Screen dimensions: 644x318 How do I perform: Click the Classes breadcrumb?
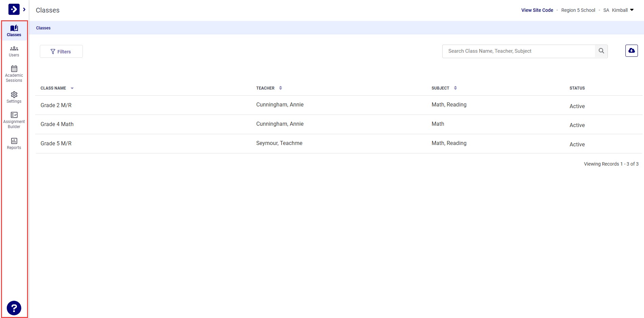tap(43, 28)
